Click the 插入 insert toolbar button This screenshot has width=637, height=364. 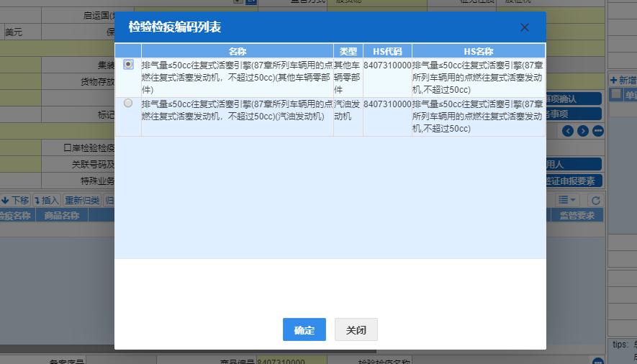(x=47, y=200)
